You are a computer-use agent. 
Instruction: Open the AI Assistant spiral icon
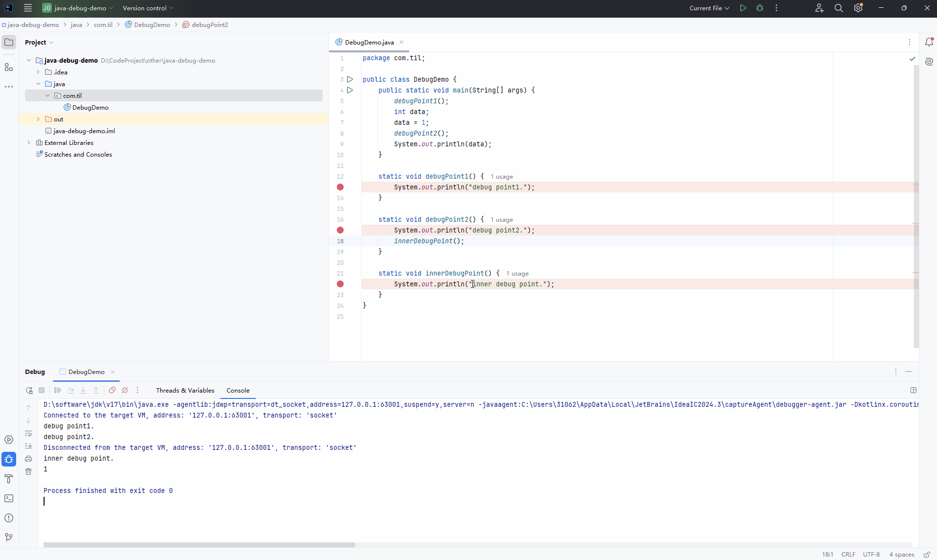click(x=929, y=62)
